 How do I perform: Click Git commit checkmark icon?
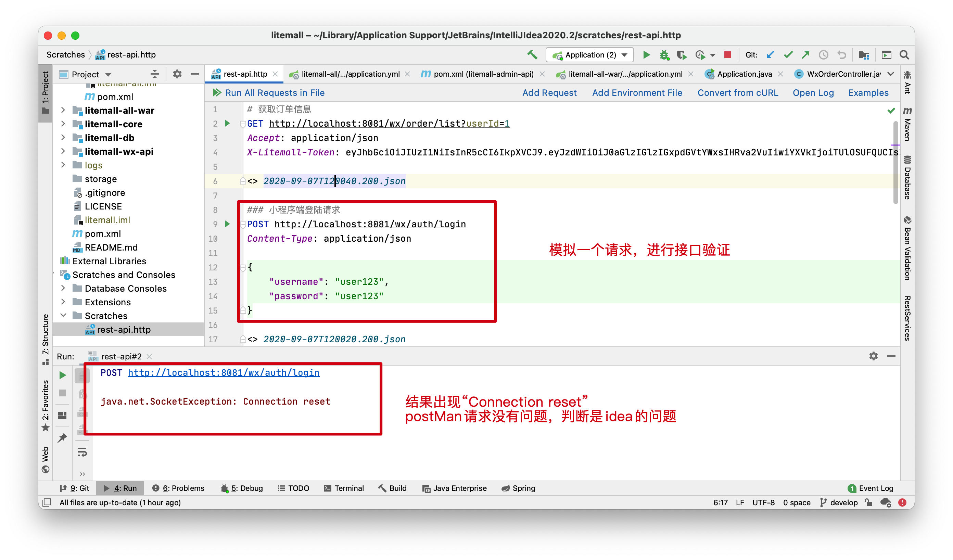click(x=788, y=55)
